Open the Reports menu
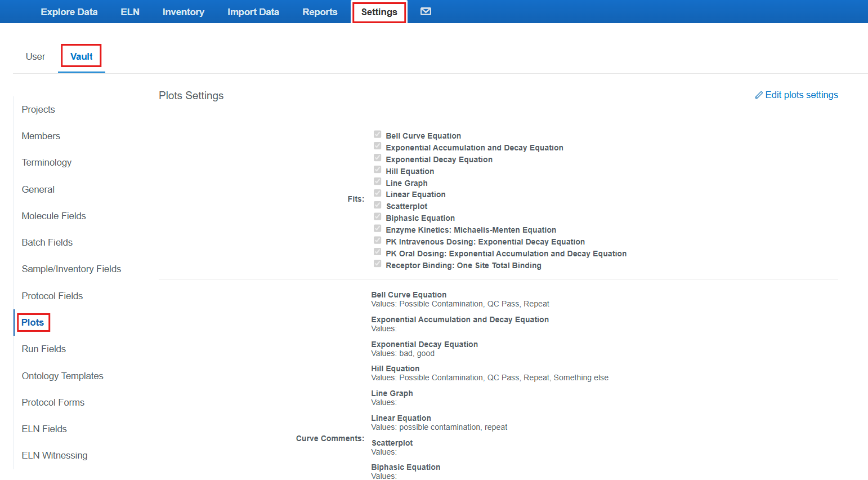Image resolution: width=868 pixels, height=480 pixels. pyautogui.click(x=320, y=12)
